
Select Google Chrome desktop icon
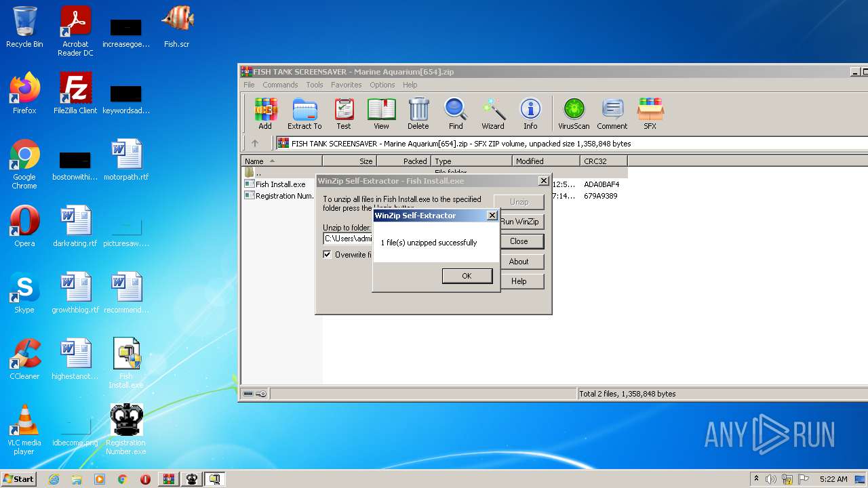[x=24, y=164]
